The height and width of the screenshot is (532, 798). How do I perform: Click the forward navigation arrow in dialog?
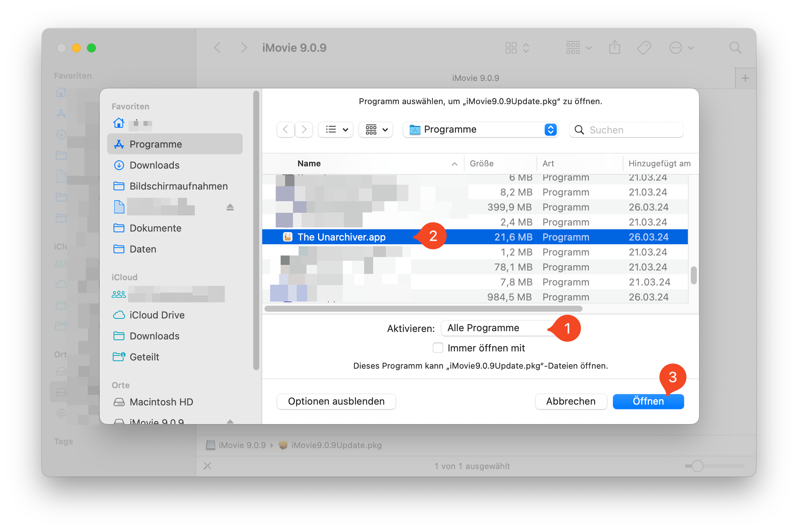pos(304,130)
